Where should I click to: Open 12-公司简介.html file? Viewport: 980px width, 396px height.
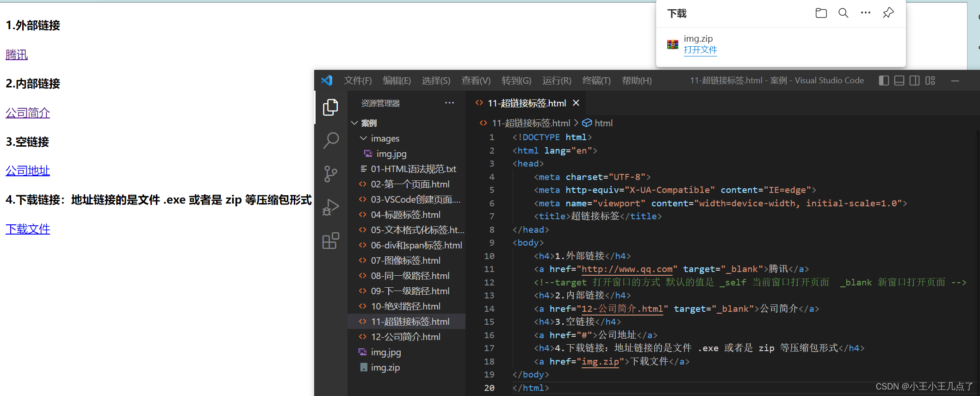(406, 337)
